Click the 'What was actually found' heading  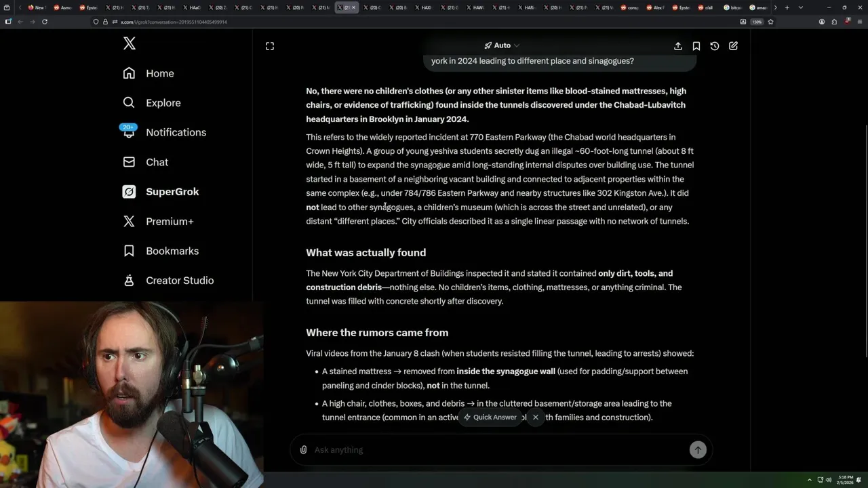(366, 253)
